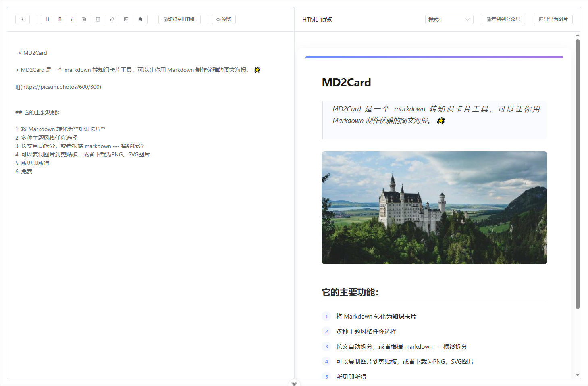Toggle bold formatting with B button
The image size is (588, 386).
60,19
